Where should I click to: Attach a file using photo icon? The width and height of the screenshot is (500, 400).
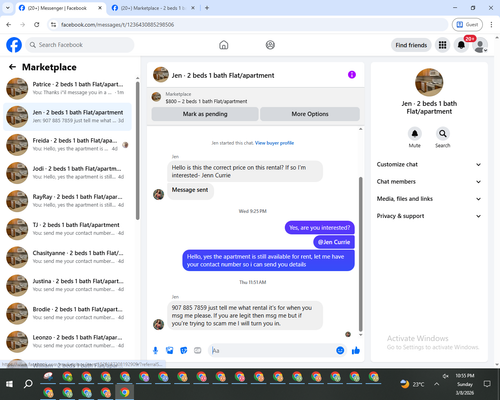169,350
